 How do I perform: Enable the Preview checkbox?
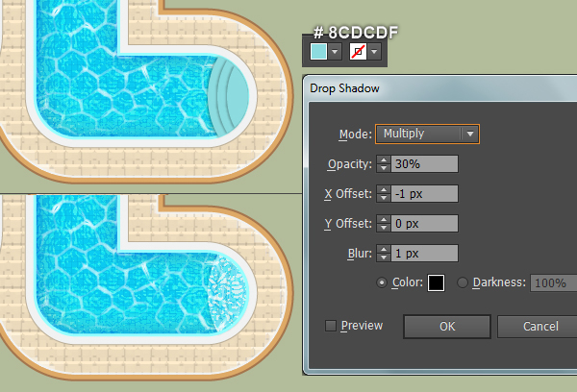click(x=331, y=326)
